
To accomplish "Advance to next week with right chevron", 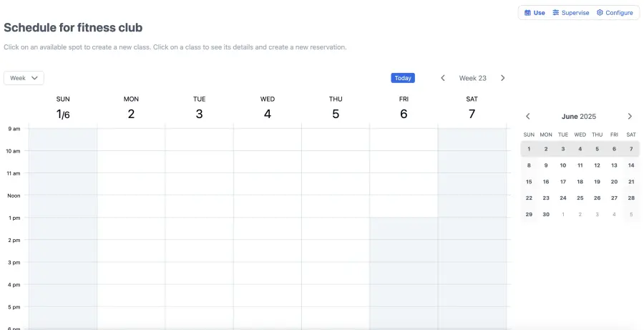I will click(503, 78).
